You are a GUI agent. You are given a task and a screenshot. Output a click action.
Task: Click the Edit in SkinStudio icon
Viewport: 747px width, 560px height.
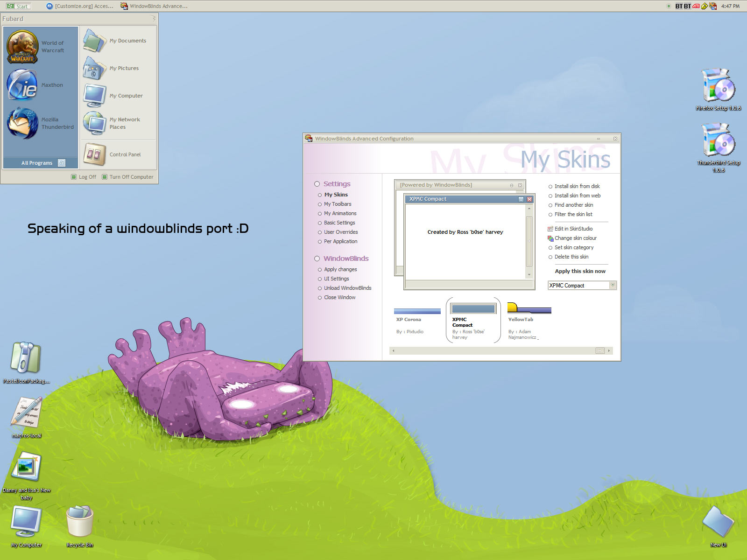pos(550,229)
